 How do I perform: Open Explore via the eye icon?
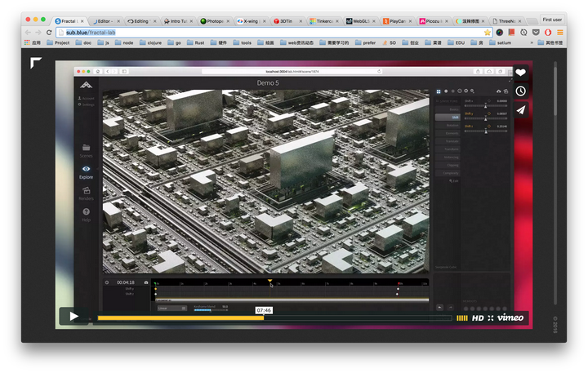(86, 171)
